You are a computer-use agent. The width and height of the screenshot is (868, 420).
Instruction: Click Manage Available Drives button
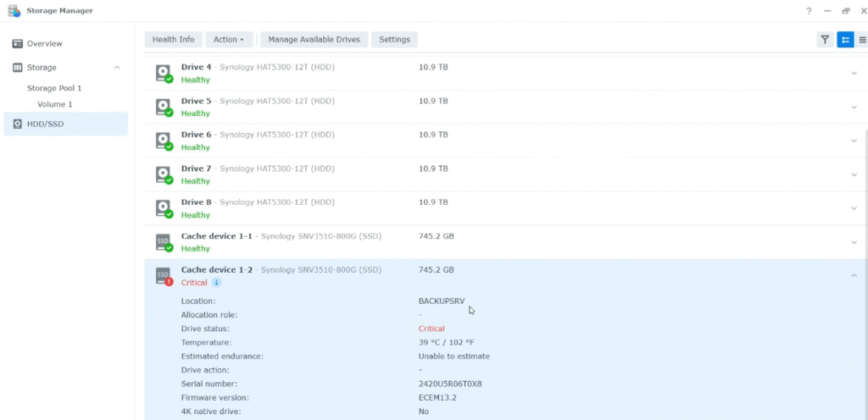click(314, 40)
